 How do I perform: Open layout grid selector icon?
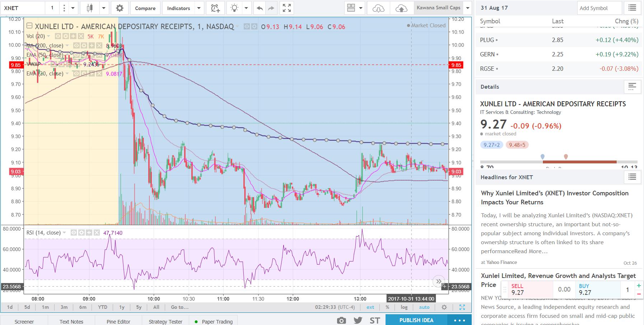coord(351,8)
